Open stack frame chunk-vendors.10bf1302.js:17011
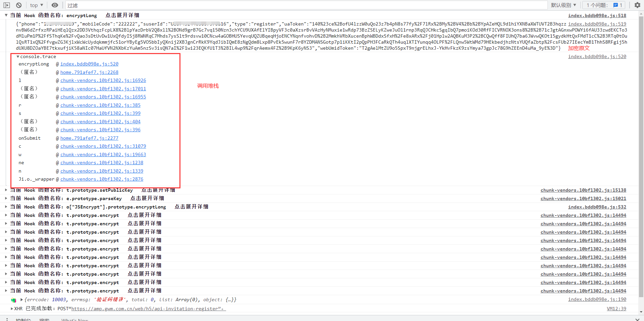644x321 pixels. point(103,89)
